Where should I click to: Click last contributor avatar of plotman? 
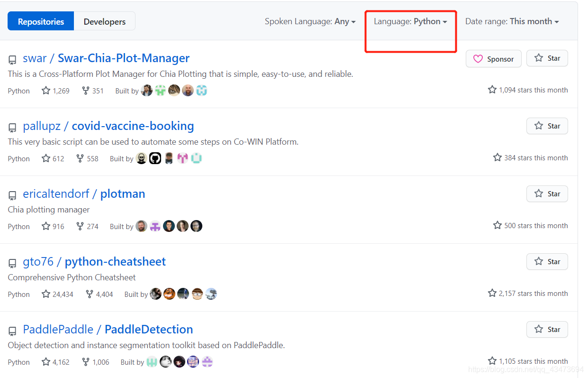pos(197,226)
